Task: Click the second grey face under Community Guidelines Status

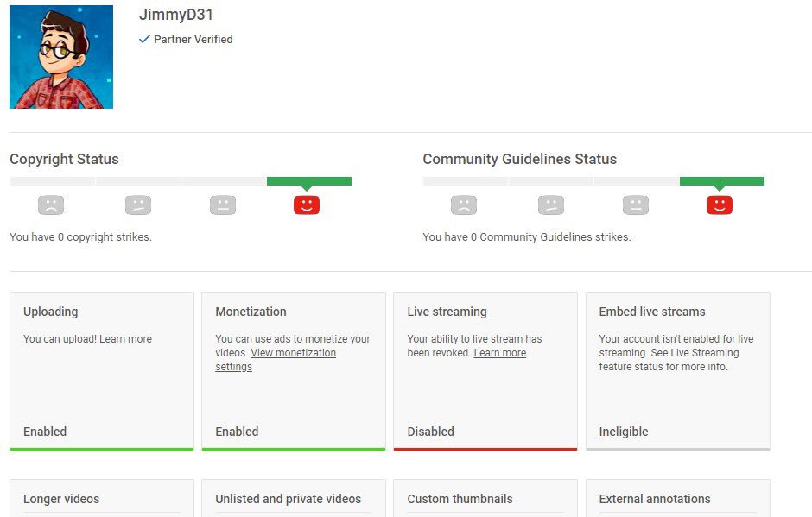Action: click(x=551, y=205)
